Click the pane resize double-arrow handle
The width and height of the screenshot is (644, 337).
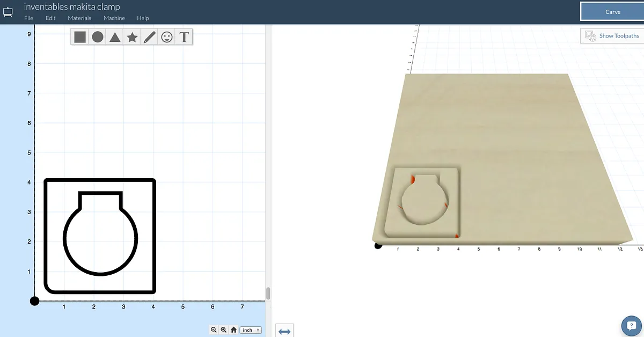pyautogui.click(x=284, y=332)
